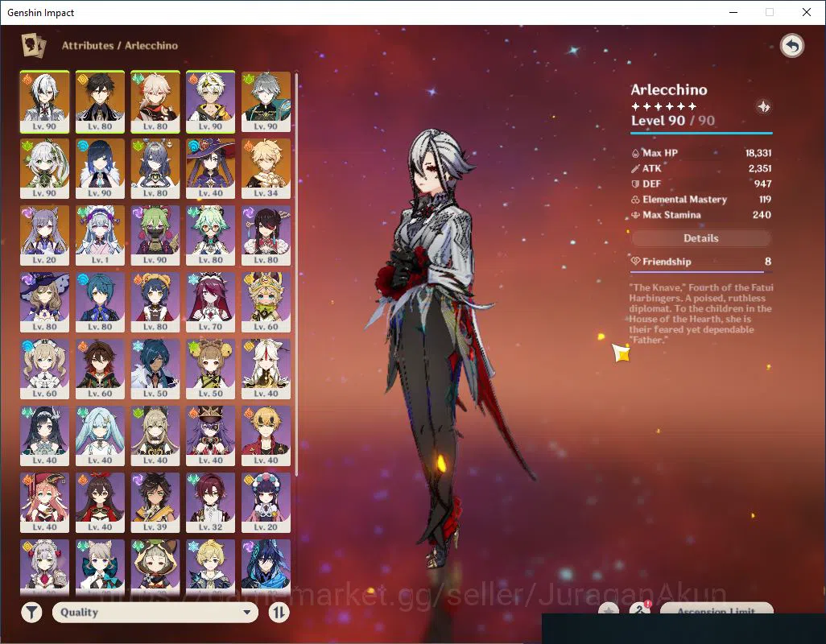Pick the Sethos Lv. 39 card
The width and height of the screenshot is (826, 644).
(x=155, y=503)
